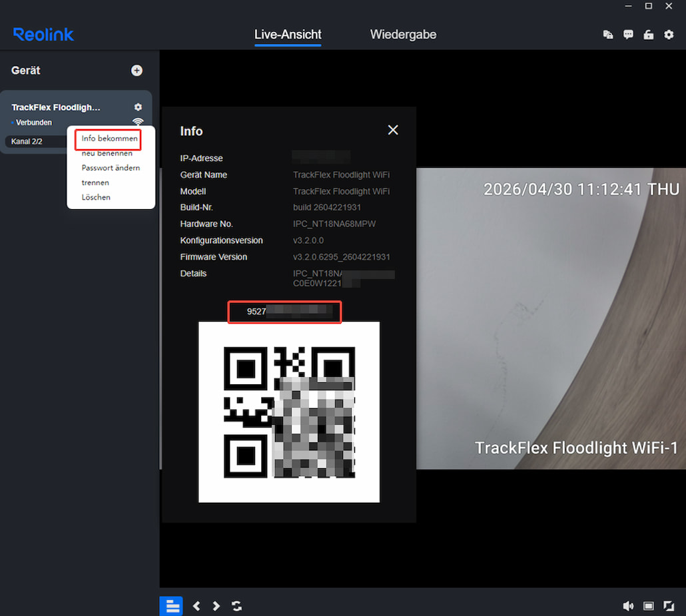Click the Gerät sidebar heading
This screenshot has width=686, height=616.
pyautogui.click(x=26, y=71)
